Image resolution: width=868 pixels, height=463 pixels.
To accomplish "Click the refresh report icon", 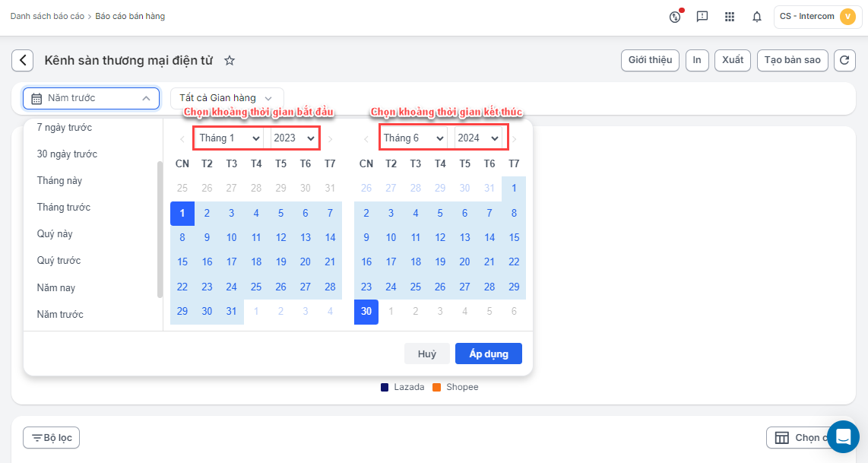I will [x=844, y=61].
